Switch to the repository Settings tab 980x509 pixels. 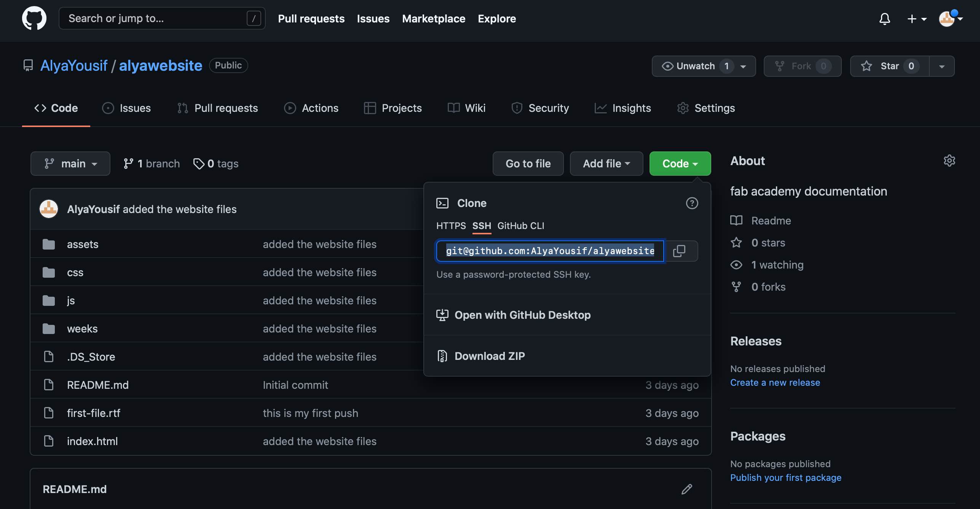706,108
